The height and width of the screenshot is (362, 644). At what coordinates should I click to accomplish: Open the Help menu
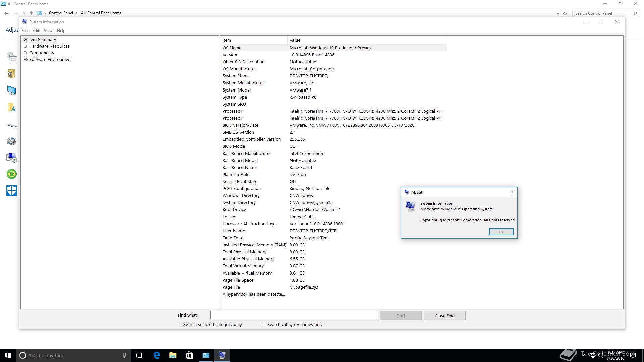click(x=61, y=31)
